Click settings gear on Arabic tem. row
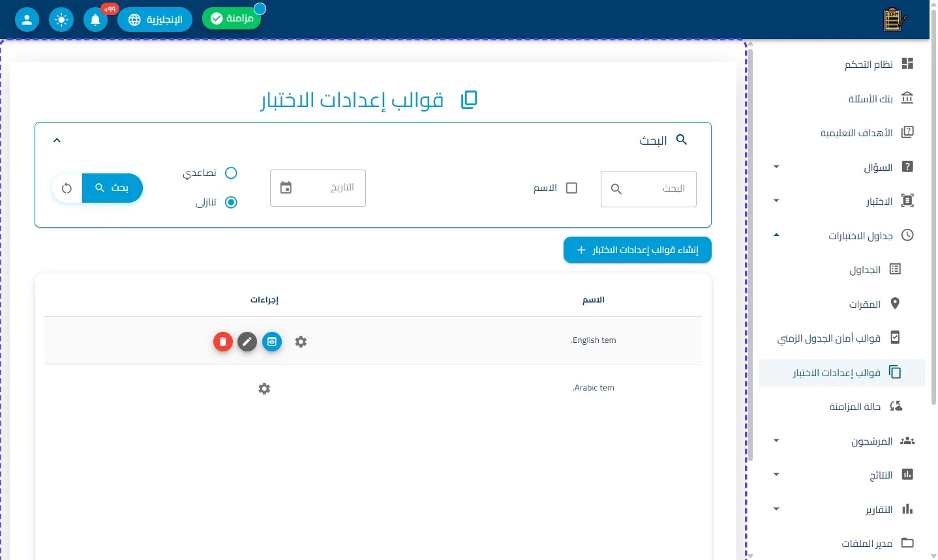This screenshot has height=560, width=938. [264, 389]
